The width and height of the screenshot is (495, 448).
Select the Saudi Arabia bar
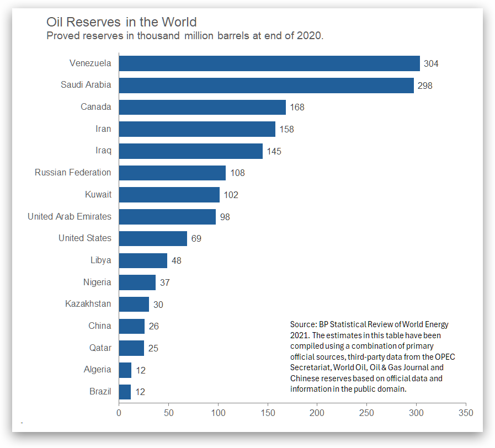(x=266, y=86)
